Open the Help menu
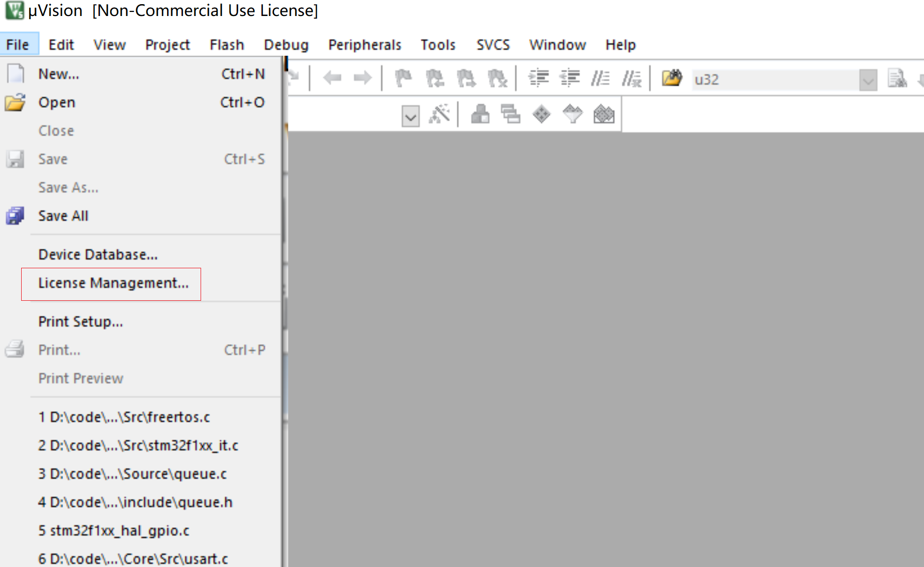This screenshot has width=924, height=567. click(620, 45)
